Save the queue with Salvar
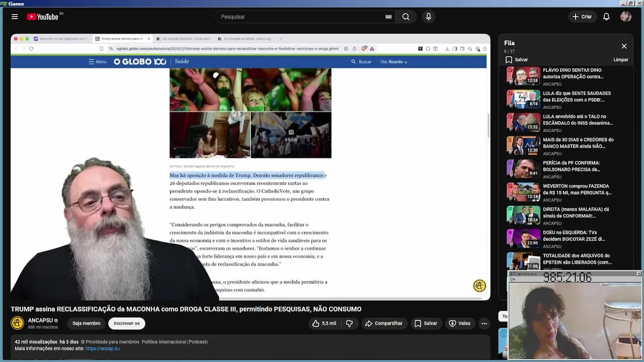This screenshot has width=644, height=362. click(517, 60)
